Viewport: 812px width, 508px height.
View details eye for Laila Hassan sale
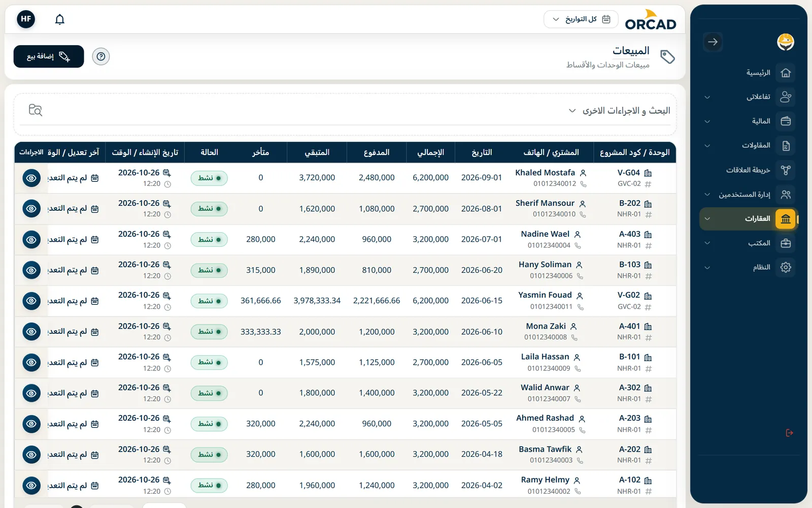pos(31,363)
